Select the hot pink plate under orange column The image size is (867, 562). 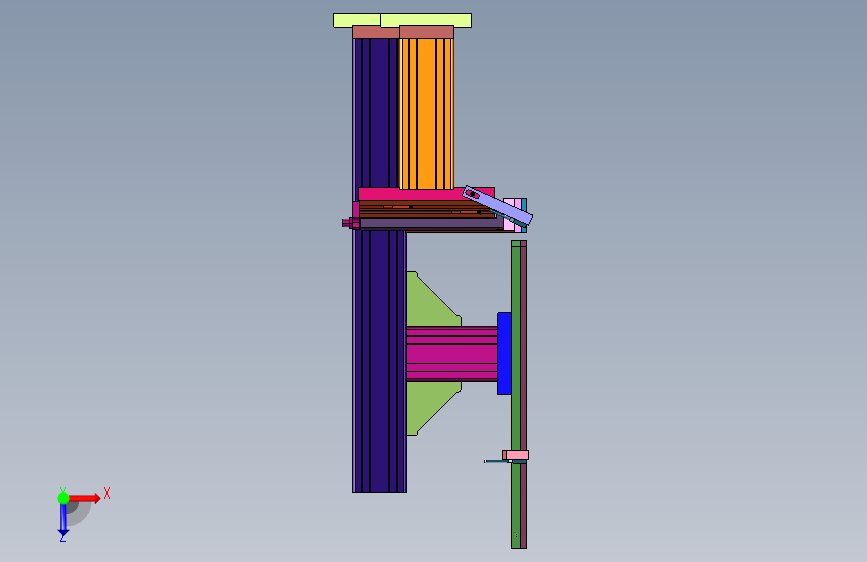point(426,194)
